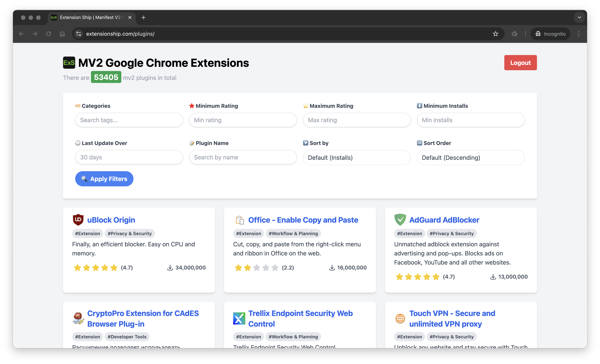Click Apply Filters button
The width and height of the screenshot is (600, 364).
point(104,179)
